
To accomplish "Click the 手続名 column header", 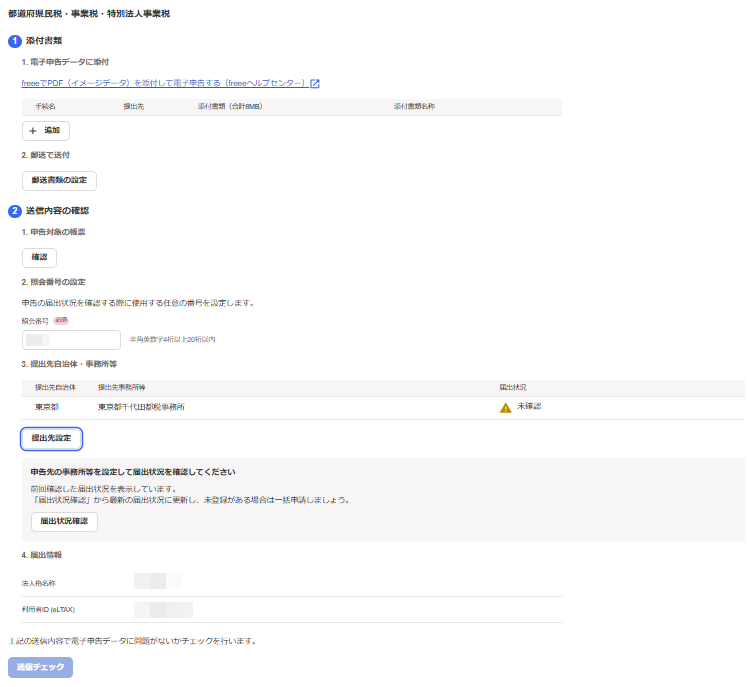I will (x=45, y=105).
